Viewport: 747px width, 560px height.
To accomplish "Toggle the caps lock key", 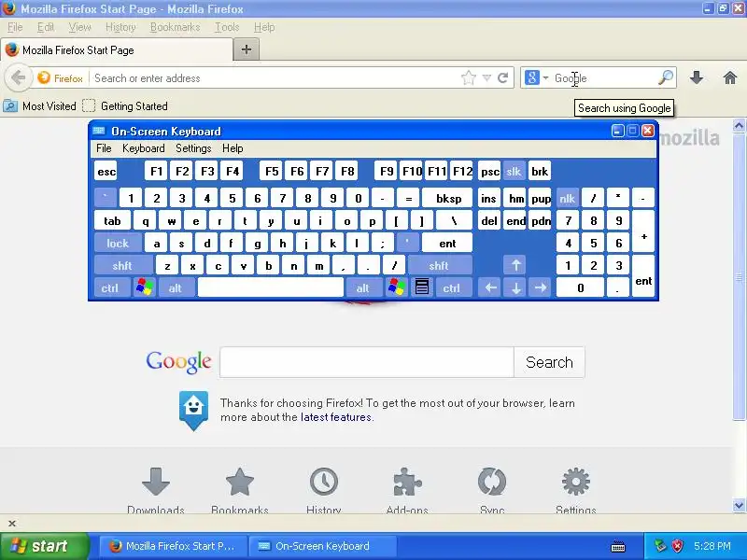I will [x=118, y=244].
